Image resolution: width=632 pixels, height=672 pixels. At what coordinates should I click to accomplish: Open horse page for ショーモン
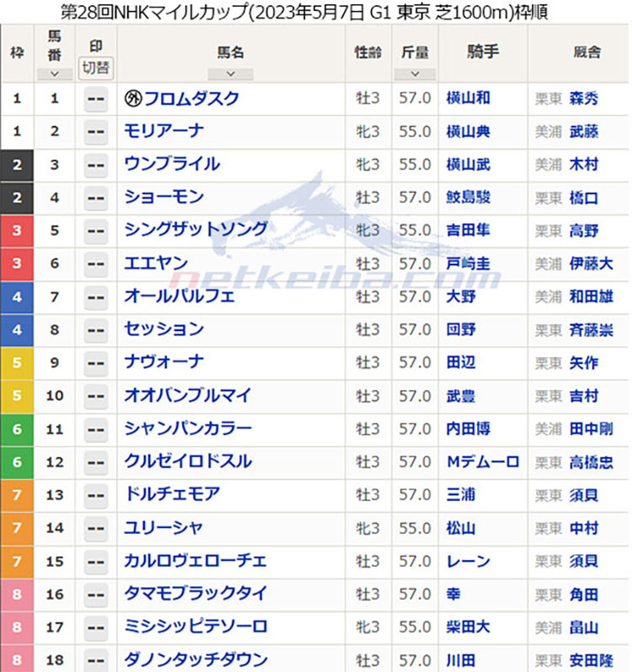tap(163, 197)
